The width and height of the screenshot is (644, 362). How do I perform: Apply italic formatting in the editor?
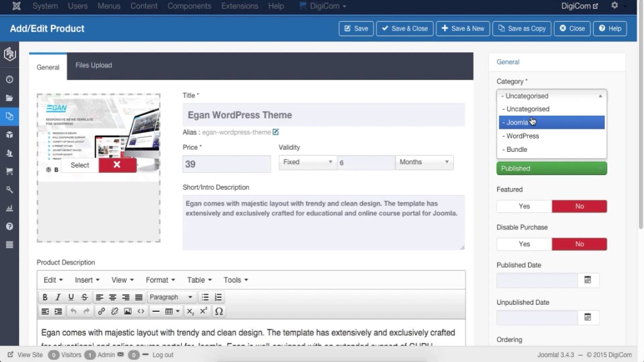tap(58, 297)
